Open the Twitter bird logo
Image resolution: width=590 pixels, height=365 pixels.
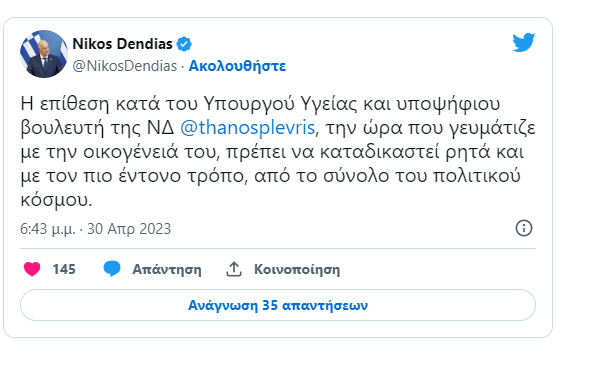pos(523,42)
